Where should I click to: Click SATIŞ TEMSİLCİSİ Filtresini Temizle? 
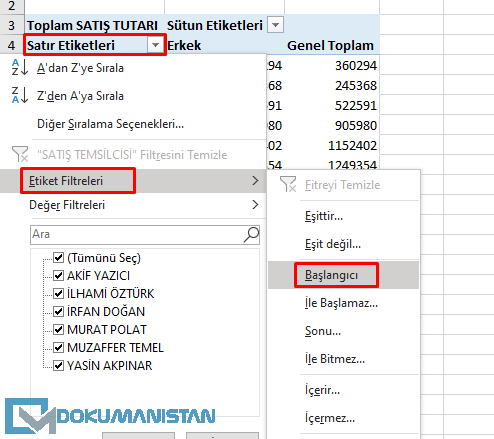point(132,155)
